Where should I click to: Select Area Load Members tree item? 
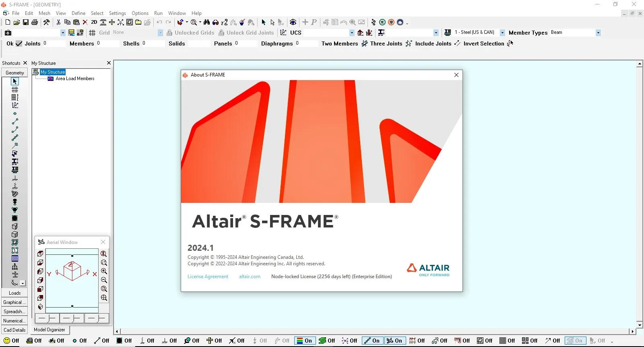pyautogui.click(x=75, y=78)
